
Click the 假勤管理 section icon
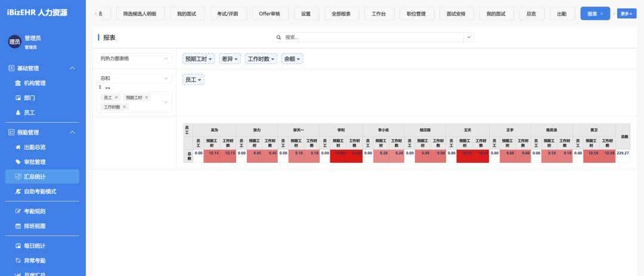coord(11,132)
